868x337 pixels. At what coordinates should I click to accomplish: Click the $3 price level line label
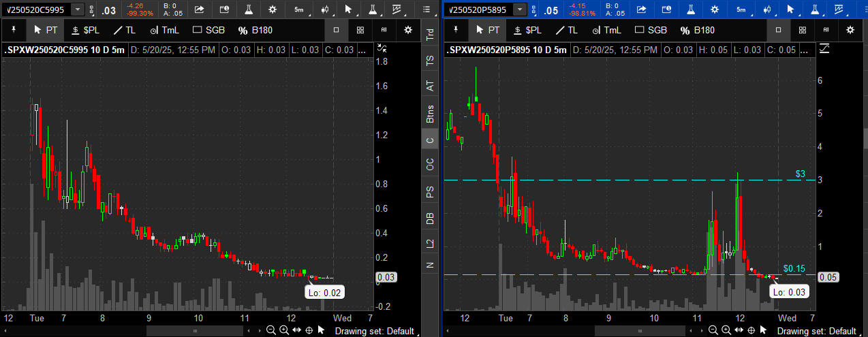801,174
